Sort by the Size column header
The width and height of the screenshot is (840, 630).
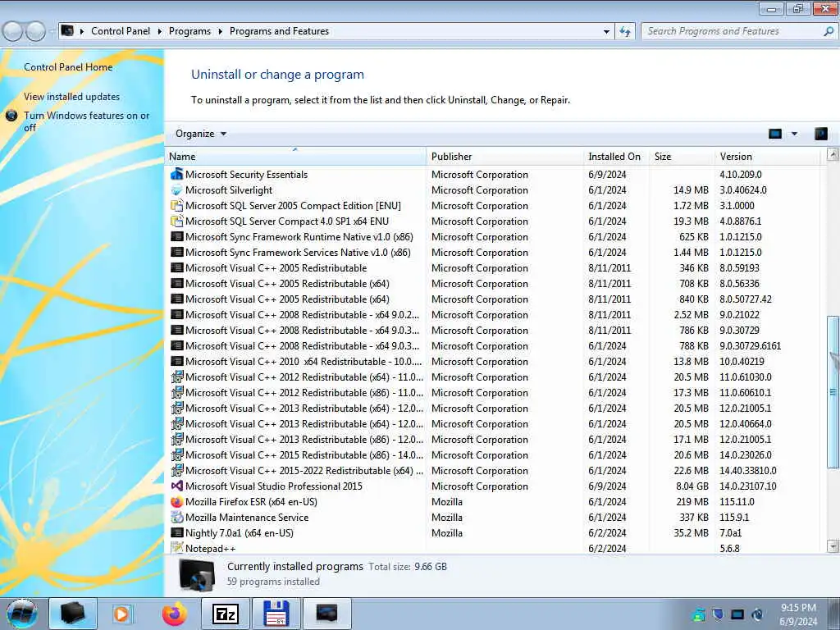point(682,157)
